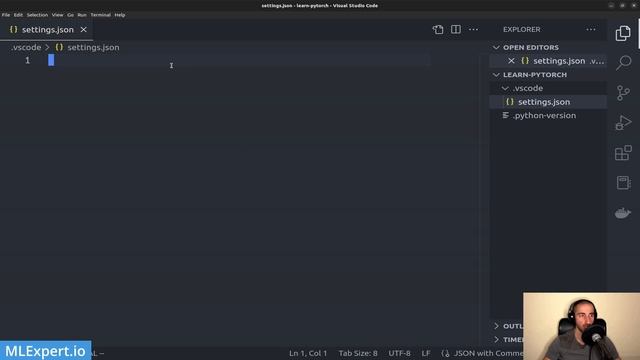Close settings.json in Open Editors list
This screenshot has height=360, width=640.
pos(511,61)
